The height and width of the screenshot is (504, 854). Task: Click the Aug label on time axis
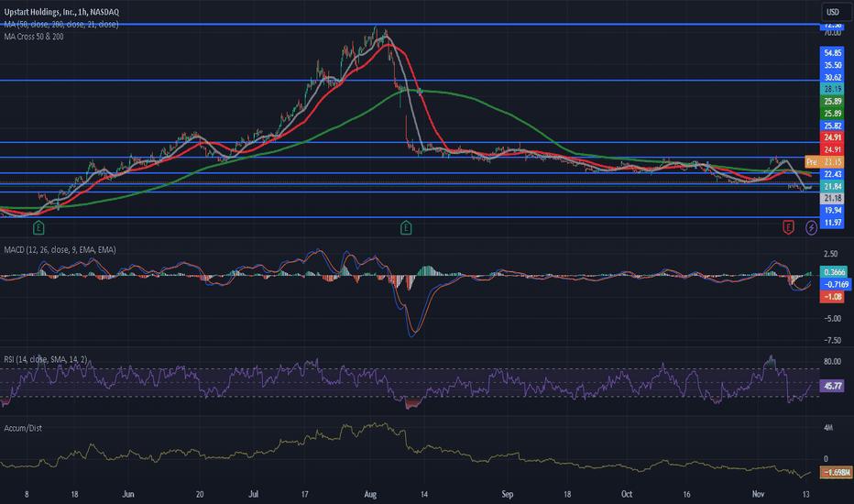(x=370, y=495)
